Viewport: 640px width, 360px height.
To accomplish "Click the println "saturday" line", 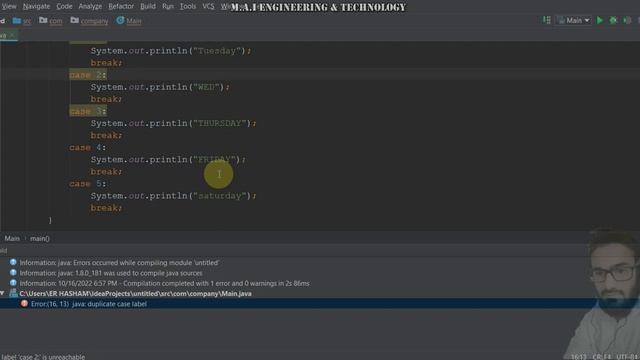I will (173, 196).
